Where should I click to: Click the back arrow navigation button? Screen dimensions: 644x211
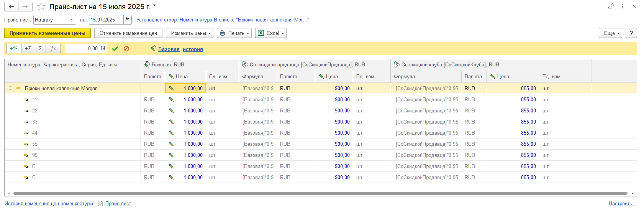point(11,7)
